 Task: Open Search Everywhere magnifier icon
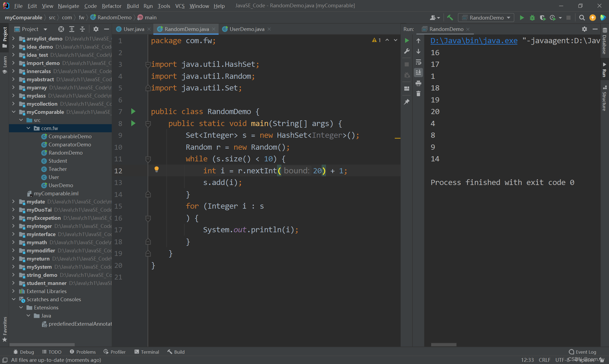[x=582, y=18]
